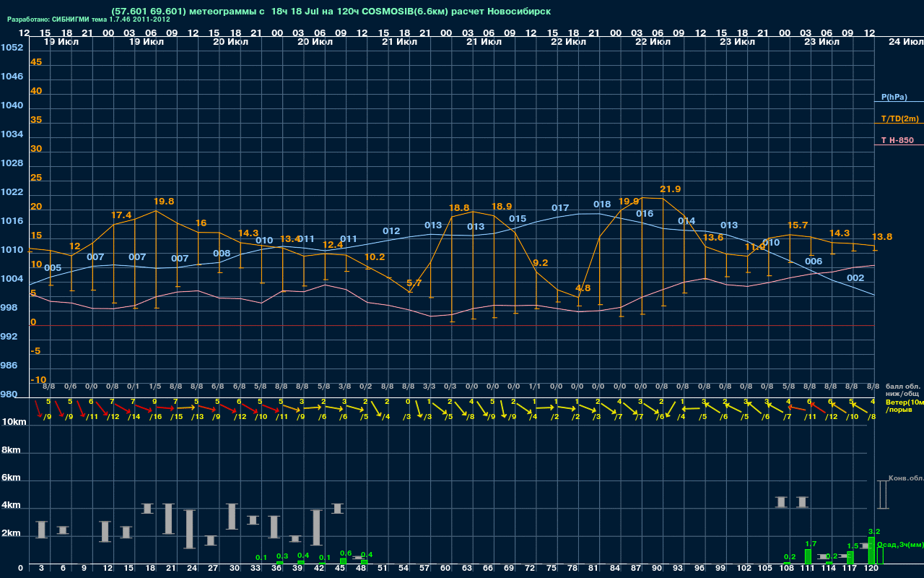Click the tallest green precipitation bar at hour 120
The height and width of the screenshot is (578, 924).
[871, 551]
